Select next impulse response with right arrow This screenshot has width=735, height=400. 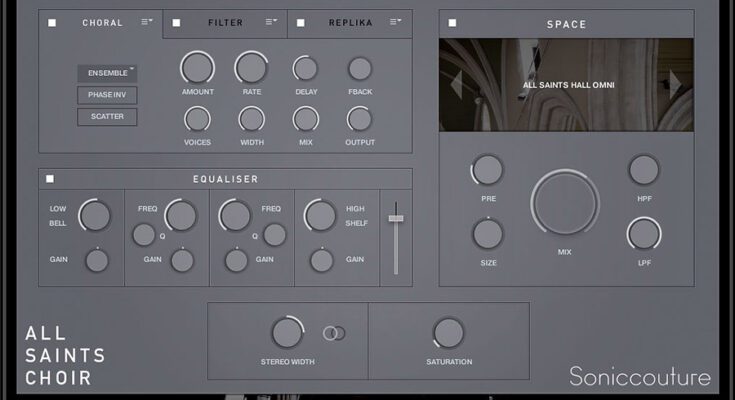(x=675, y=85)
